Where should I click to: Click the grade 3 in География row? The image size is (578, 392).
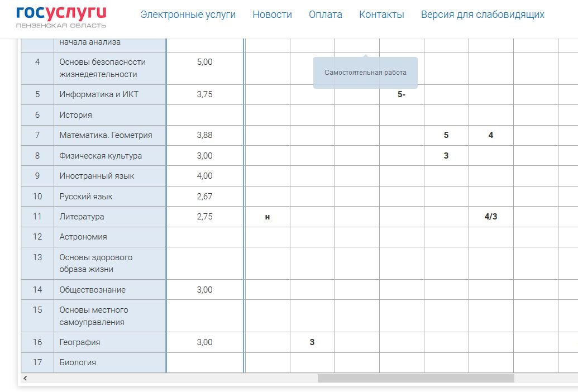point(312,342)
